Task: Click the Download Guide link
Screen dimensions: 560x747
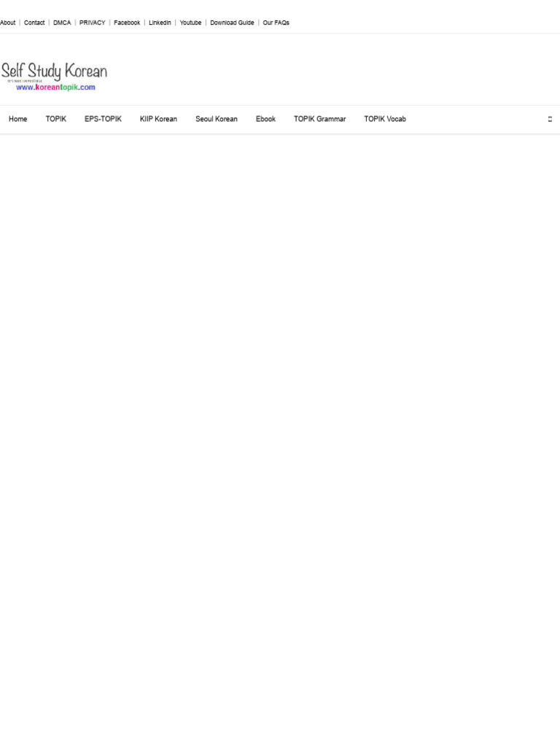Action: pyautogui.click(x=232, y=23)
